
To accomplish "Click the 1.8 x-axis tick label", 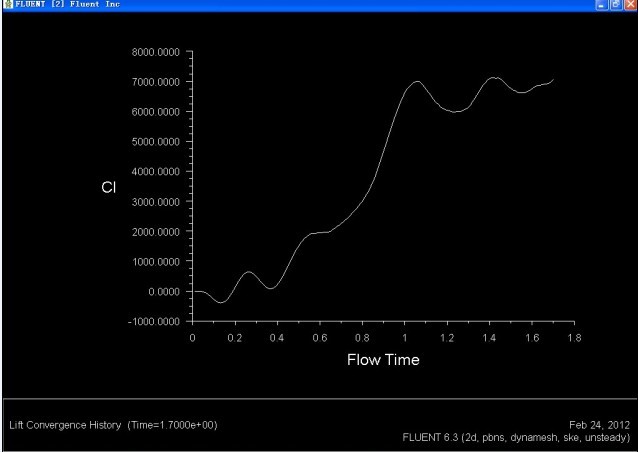I will (574, 338).
